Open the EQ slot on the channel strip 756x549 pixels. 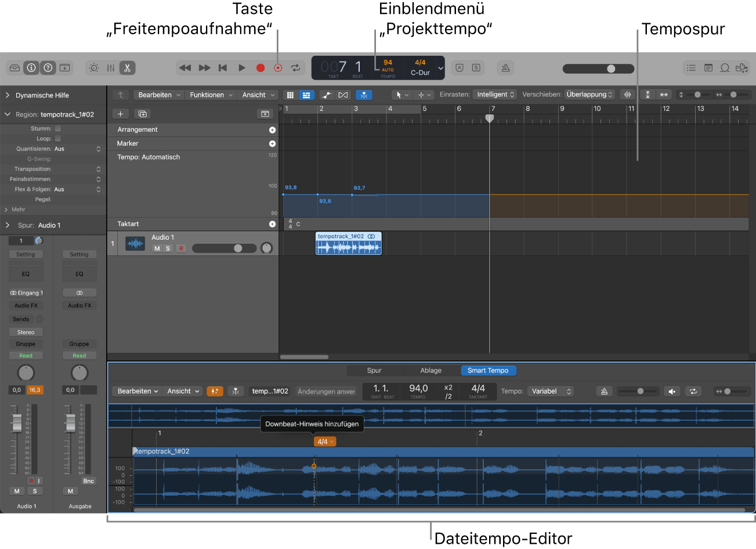pyautogui.click(x=26, y=273)
